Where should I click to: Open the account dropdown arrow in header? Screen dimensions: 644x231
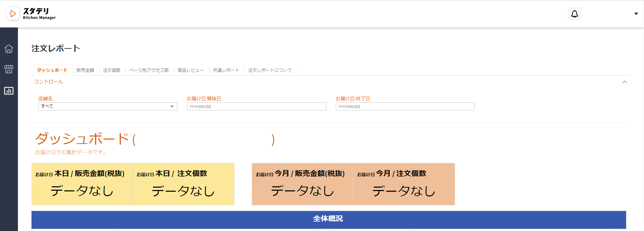[636, 14]
